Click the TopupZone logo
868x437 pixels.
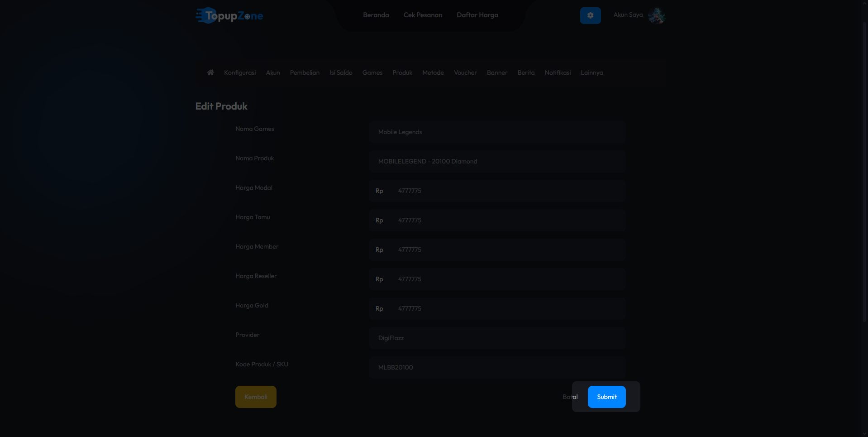coord(229,15)
